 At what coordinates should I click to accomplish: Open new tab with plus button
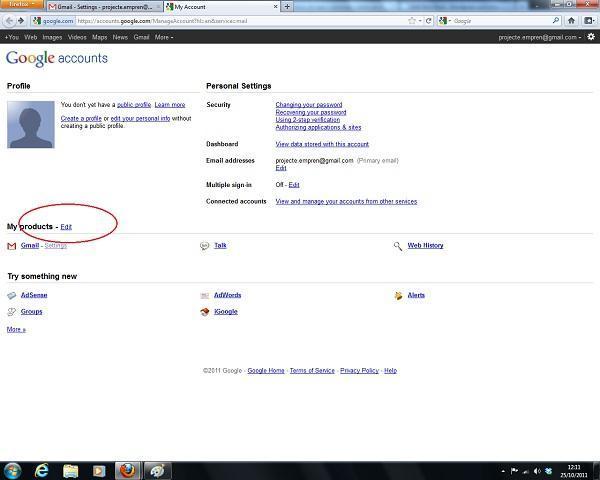tap(288, 6)
